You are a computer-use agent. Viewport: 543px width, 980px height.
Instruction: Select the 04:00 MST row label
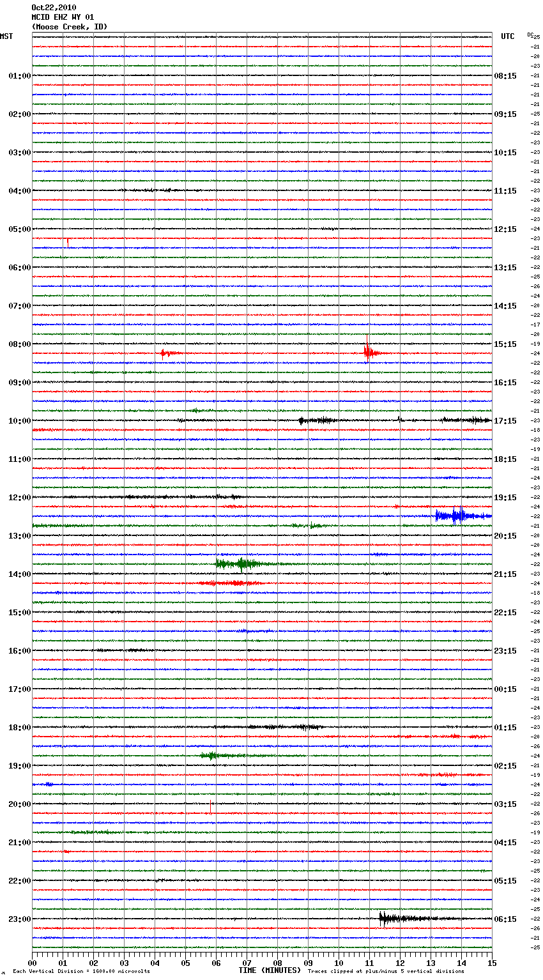pos(20,191)
